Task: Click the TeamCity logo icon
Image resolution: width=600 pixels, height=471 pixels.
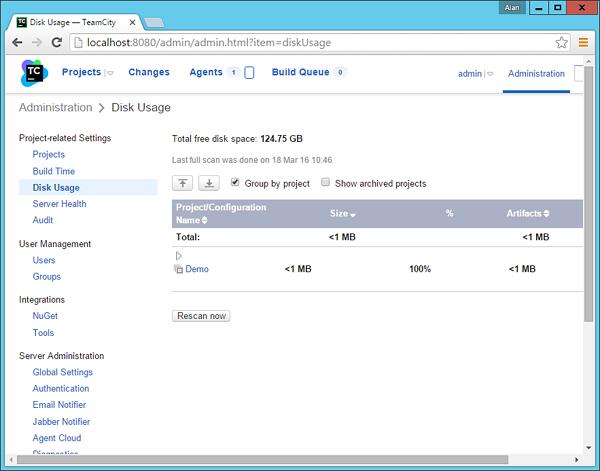Action: 33,74
